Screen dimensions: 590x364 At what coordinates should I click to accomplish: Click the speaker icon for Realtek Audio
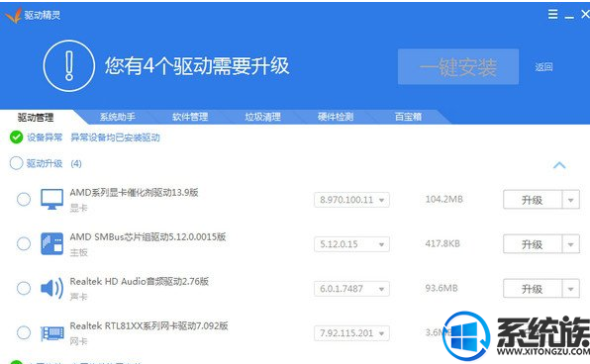coord(51,289)
